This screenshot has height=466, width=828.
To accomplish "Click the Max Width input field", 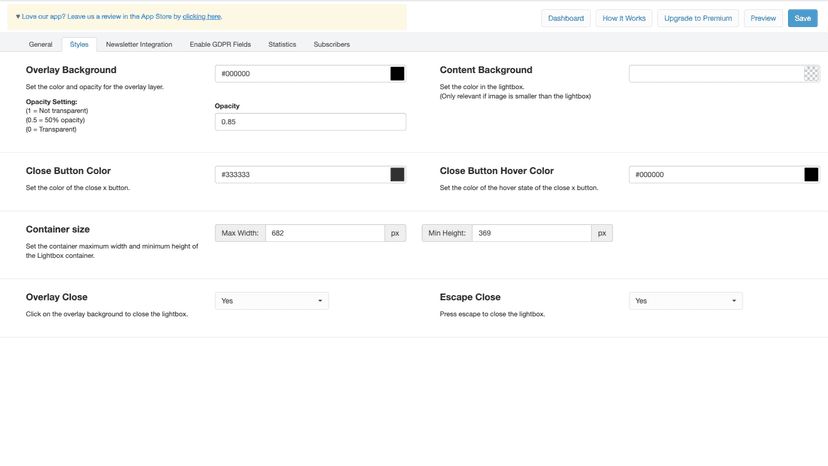I will pyautogui.click(x=325, y=233).
